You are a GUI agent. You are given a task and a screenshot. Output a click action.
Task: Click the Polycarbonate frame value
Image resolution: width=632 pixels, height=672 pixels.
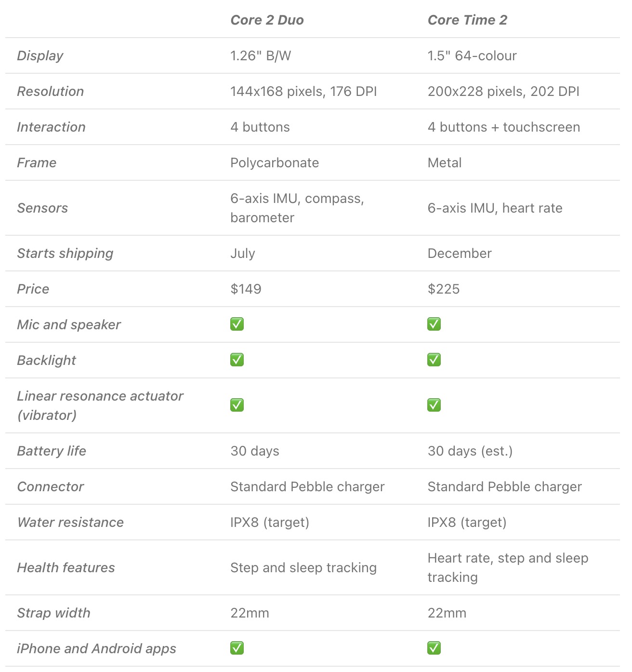pos(275,163)
